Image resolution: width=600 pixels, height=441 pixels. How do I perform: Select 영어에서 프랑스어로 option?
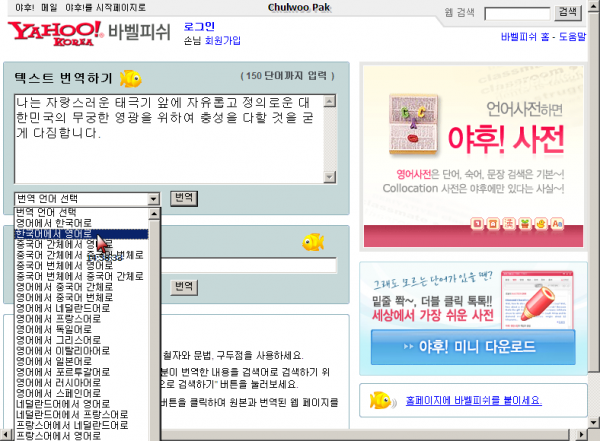[x=82, y=318]
